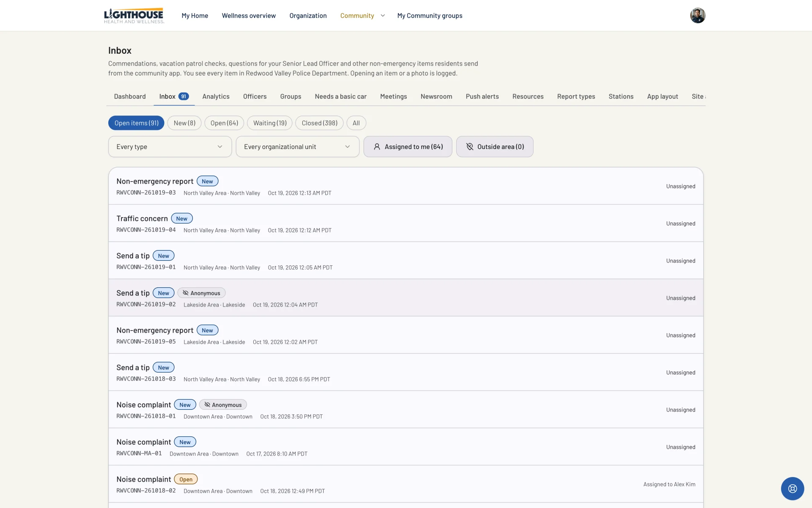The image size is (812, 508).
Task: Switch to the App layout tab
Action: pyautogui.click(x=662, y=97)
